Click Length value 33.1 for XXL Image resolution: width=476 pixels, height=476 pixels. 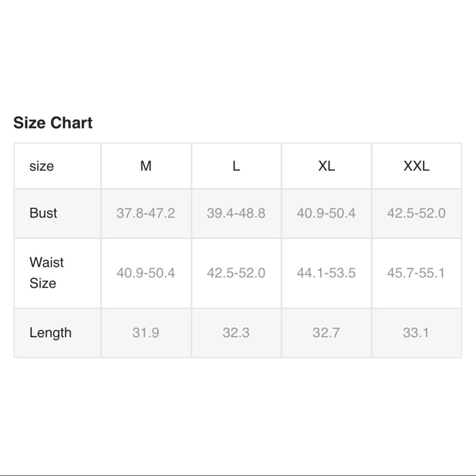(x=416, y=332)
